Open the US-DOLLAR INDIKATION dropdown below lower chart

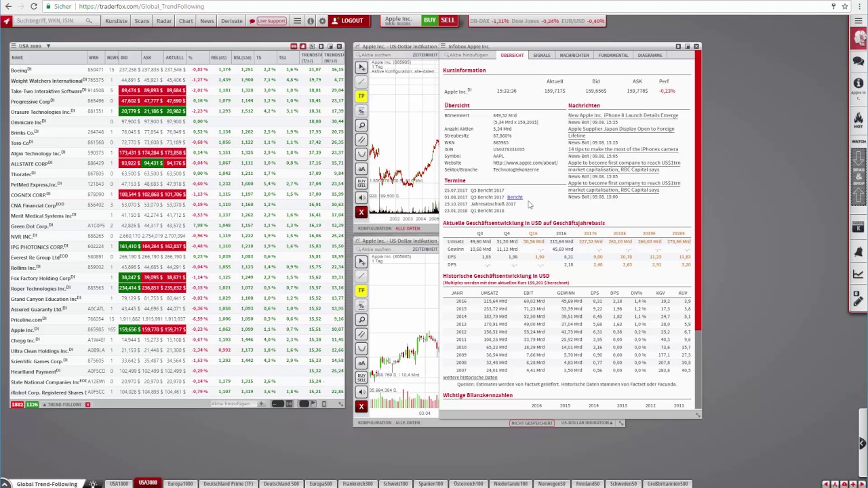[x=587, y=423]
